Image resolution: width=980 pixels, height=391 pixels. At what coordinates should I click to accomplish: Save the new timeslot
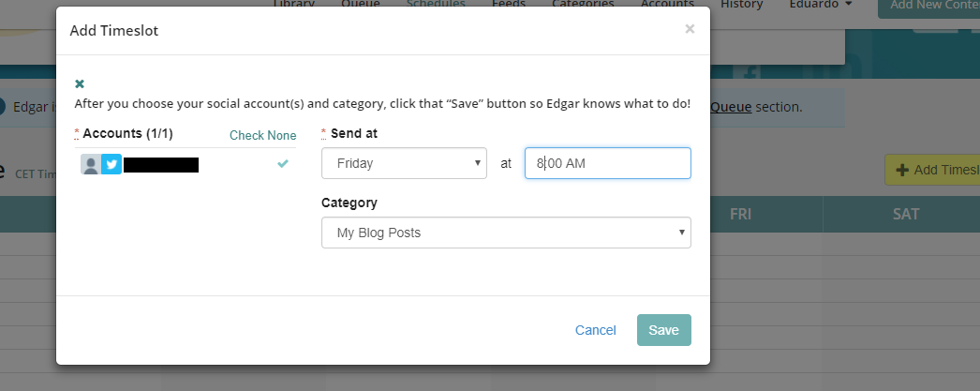coord(663,330)
